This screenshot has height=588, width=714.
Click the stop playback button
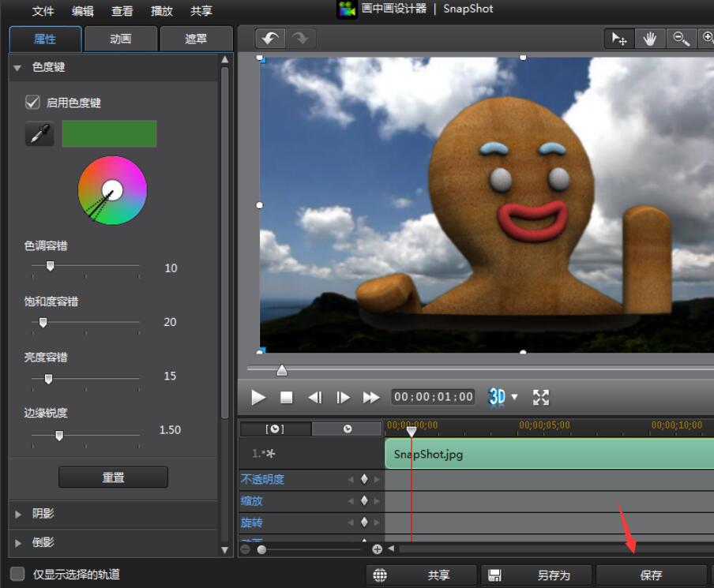287,398
